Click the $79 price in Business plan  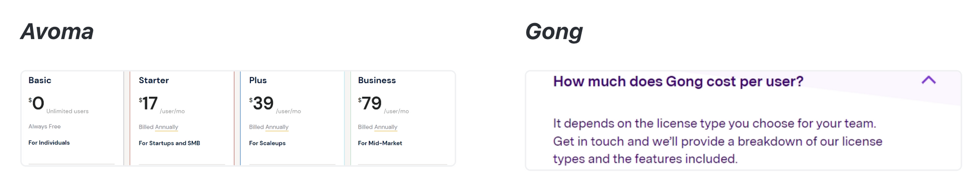tap(369, 103)
